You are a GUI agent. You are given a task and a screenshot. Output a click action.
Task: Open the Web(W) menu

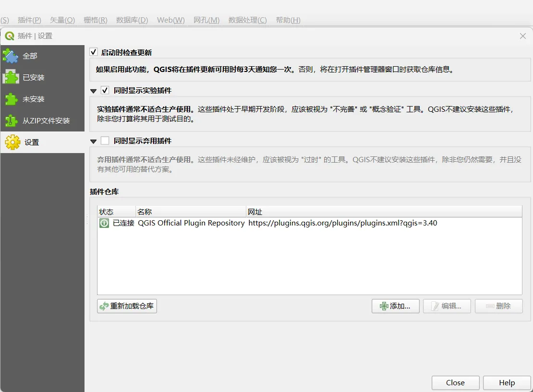[170, 20]
